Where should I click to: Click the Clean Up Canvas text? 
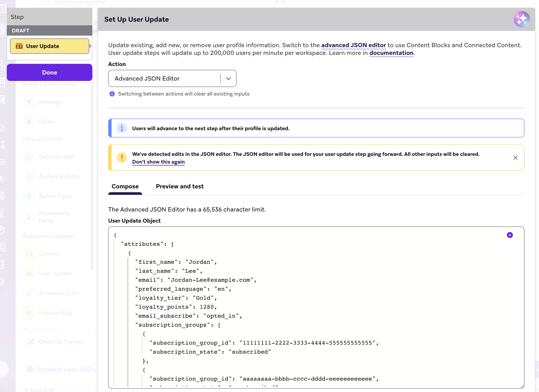pyautogui.click(x=61, y=342)
